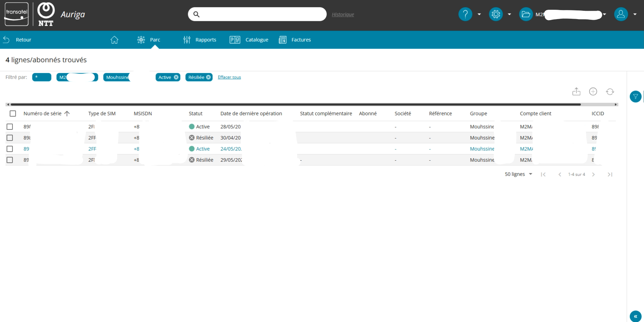This screenshot has height=322, width=644.
Task: Click the MSISDN column header
Action: 143,113
